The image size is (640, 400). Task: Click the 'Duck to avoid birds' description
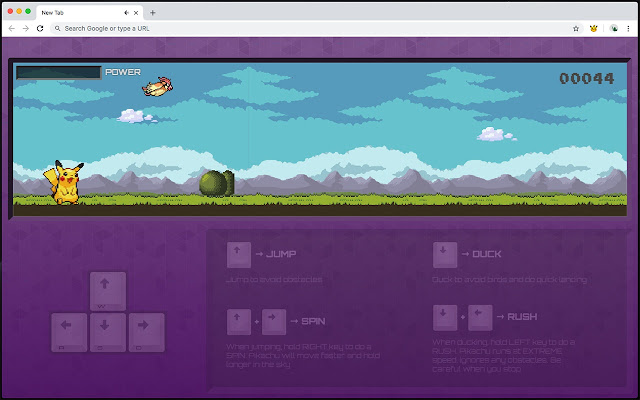tap(509, 280)
